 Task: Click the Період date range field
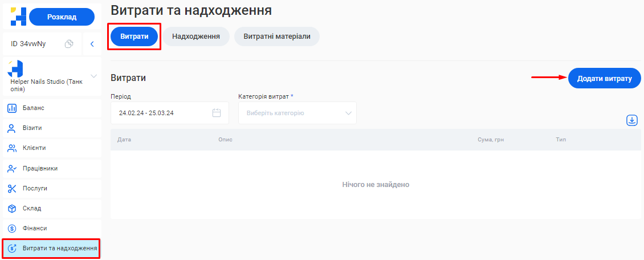coord(162,113)
